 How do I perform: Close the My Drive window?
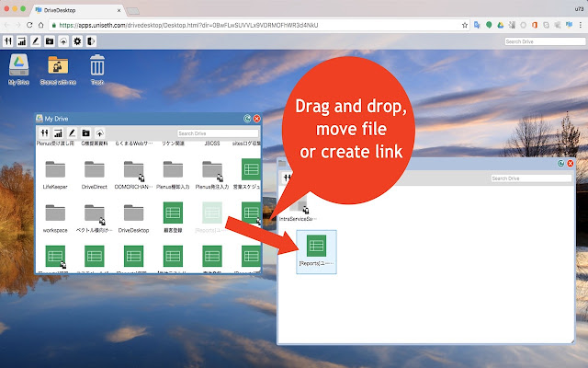point(257,119)
